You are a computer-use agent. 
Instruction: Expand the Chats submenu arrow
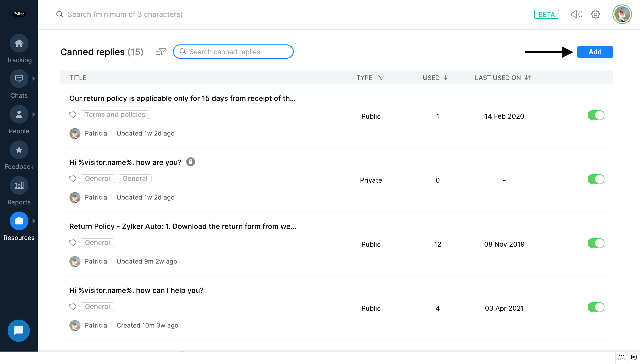click(34, 79)
